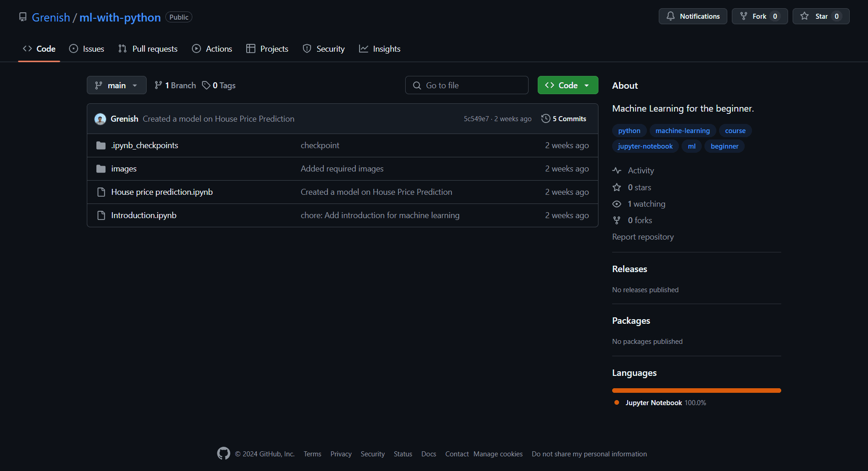Click the repository book icon beside Grenish
The image size is (868, 471).
[23, 17]
